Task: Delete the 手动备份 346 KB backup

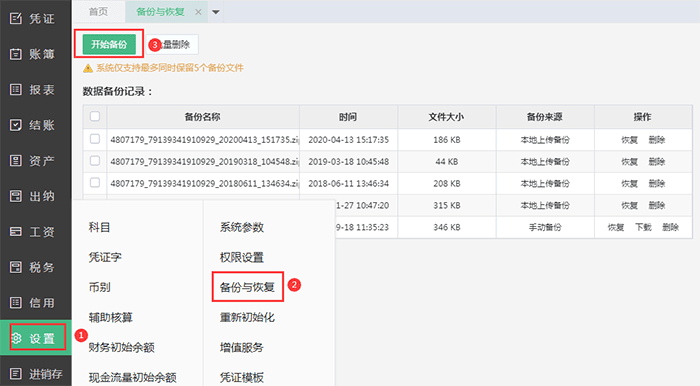Action: pos(671,227)
